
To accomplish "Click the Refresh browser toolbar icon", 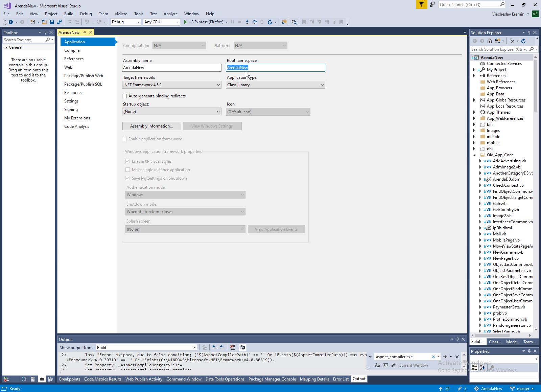I will [270, 22].
